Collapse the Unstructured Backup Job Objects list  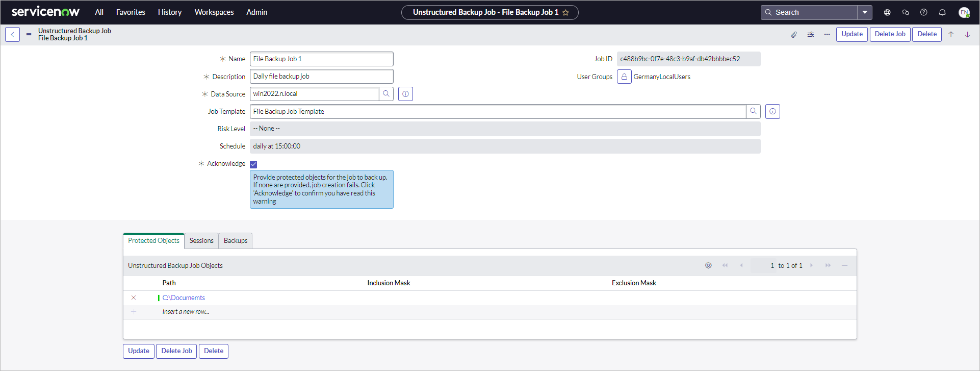845,265
